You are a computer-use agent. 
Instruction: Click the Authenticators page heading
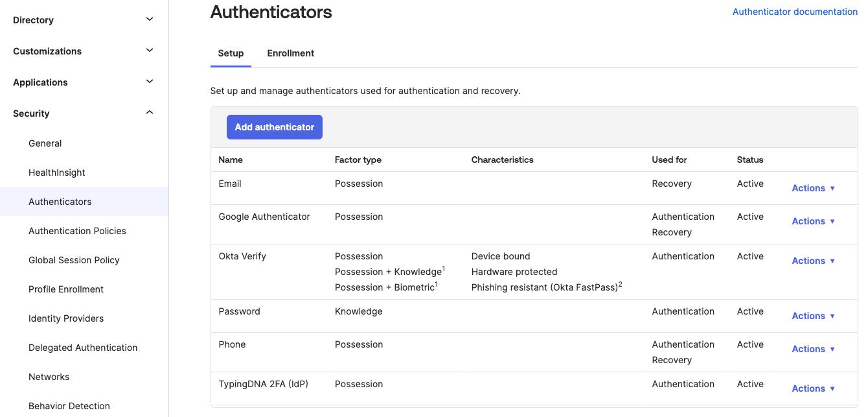[x=271, y=12]
